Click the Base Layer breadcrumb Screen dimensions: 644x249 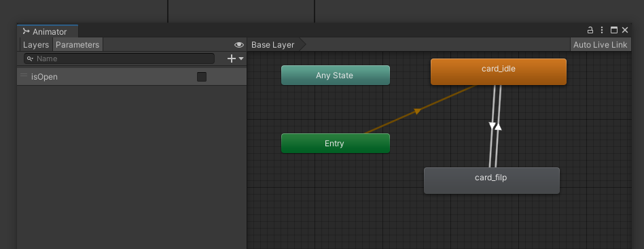[x=273, y=45]
